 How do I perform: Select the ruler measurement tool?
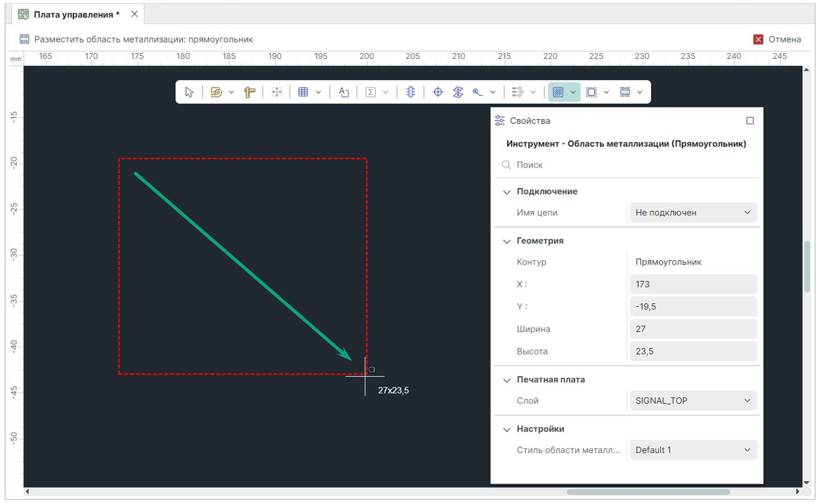click(250, 92)
